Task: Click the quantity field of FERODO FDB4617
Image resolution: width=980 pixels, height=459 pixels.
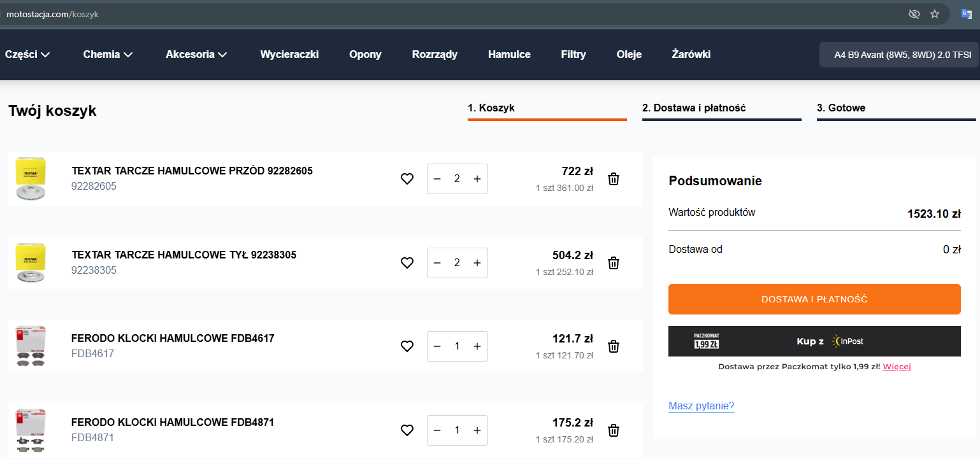Action: [x=457, y=346]
